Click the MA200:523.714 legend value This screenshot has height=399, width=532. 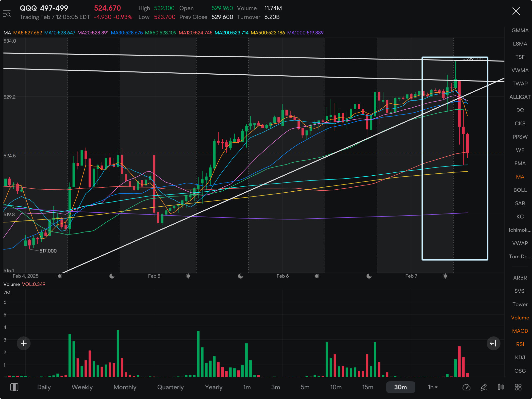(232, 33)
